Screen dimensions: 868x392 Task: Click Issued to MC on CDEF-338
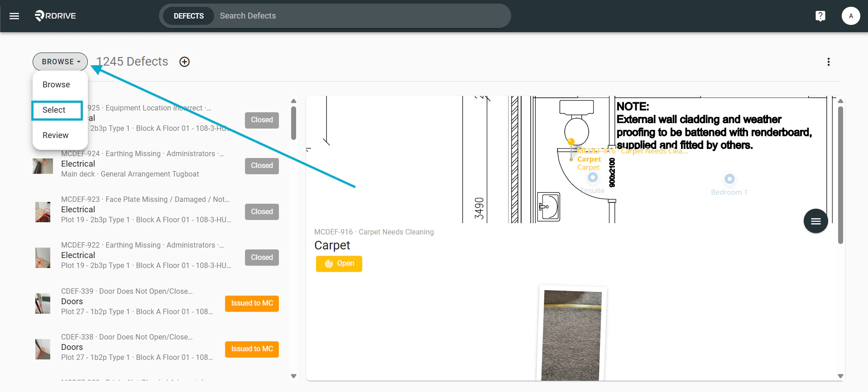(252, 349)
